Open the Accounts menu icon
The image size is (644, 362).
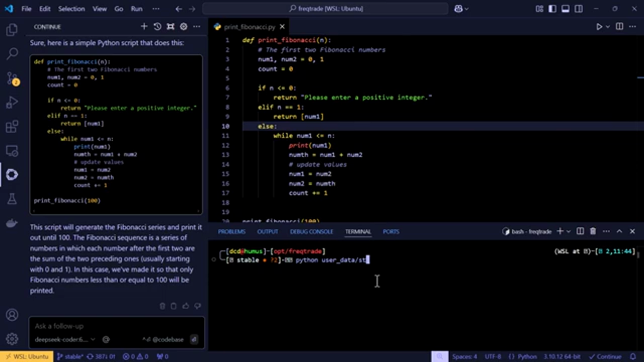[x=12, y=315]
